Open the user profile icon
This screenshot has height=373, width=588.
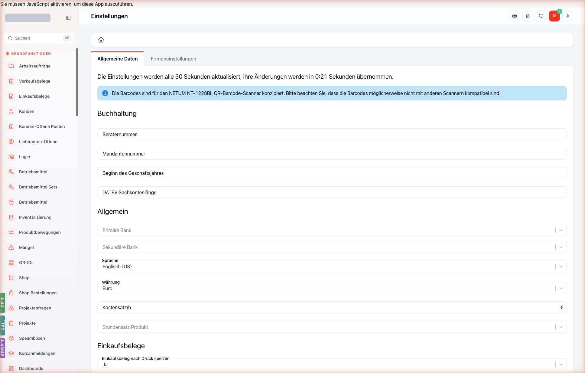(568, 16)
